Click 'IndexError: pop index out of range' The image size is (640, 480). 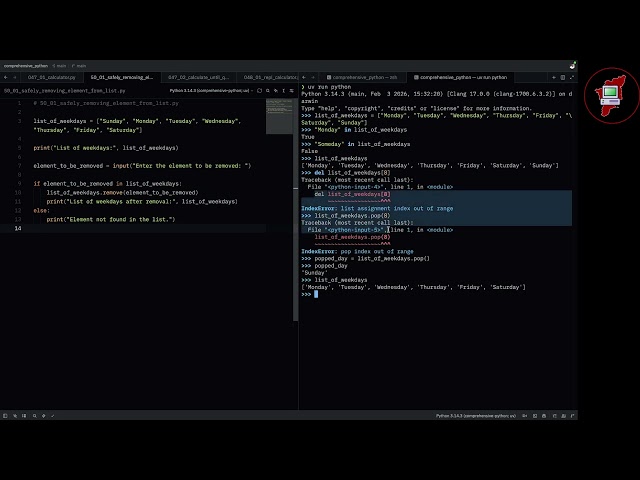click(357, 251)
